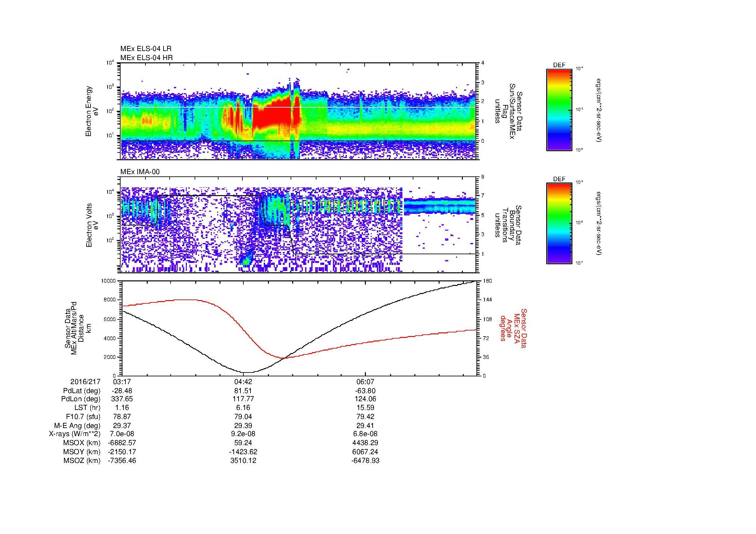This screenshot has height=534, width=756.
Task: Click the PdLon value 337.65
Action: click(x=122, y=399)
